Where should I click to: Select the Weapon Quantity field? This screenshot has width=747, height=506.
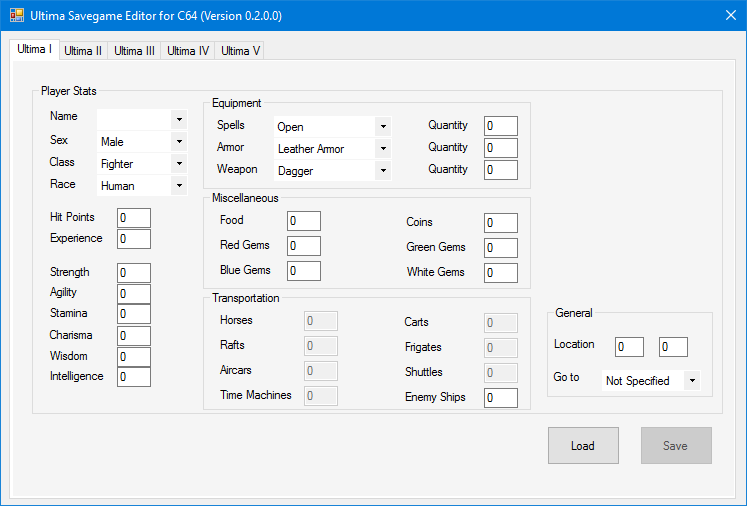[501, 170]
